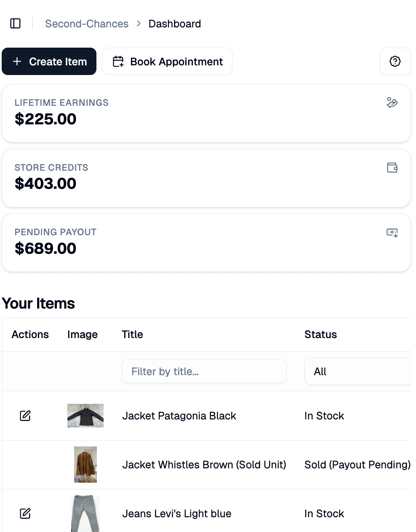Viewport: 416px width, 532px height.
Task: Click the lifetime earnings hand-coins icon
Action: click(x=392, y=103)
